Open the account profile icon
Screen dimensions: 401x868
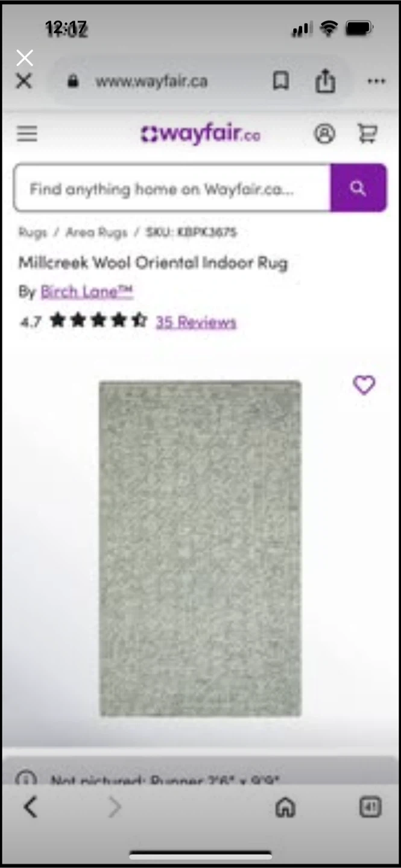[324, 134]
